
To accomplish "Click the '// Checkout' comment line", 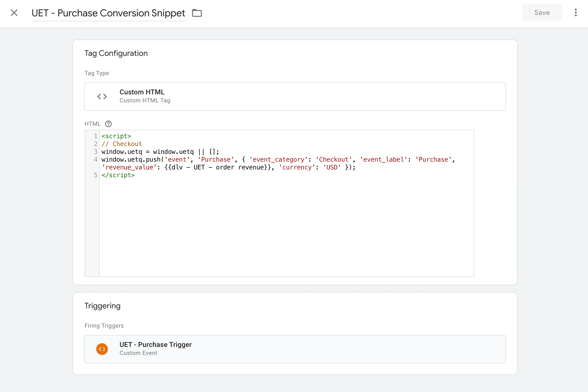I will pos(122,144).
